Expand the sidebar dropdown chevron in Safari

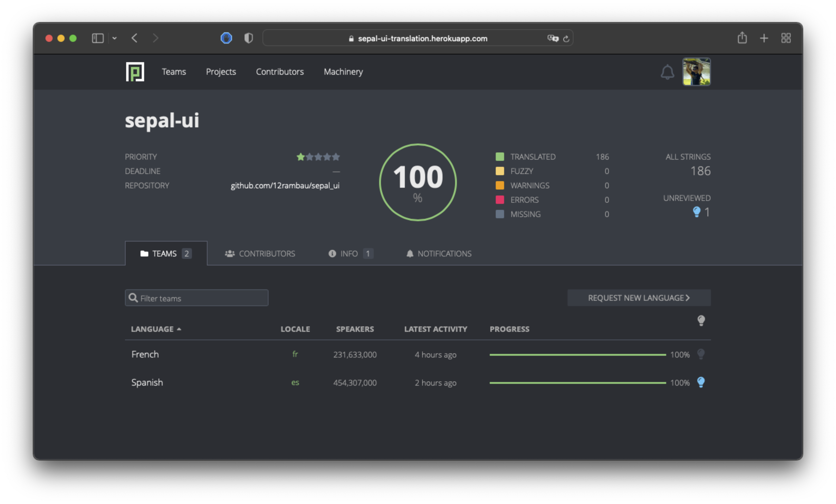tap(114, 38)
